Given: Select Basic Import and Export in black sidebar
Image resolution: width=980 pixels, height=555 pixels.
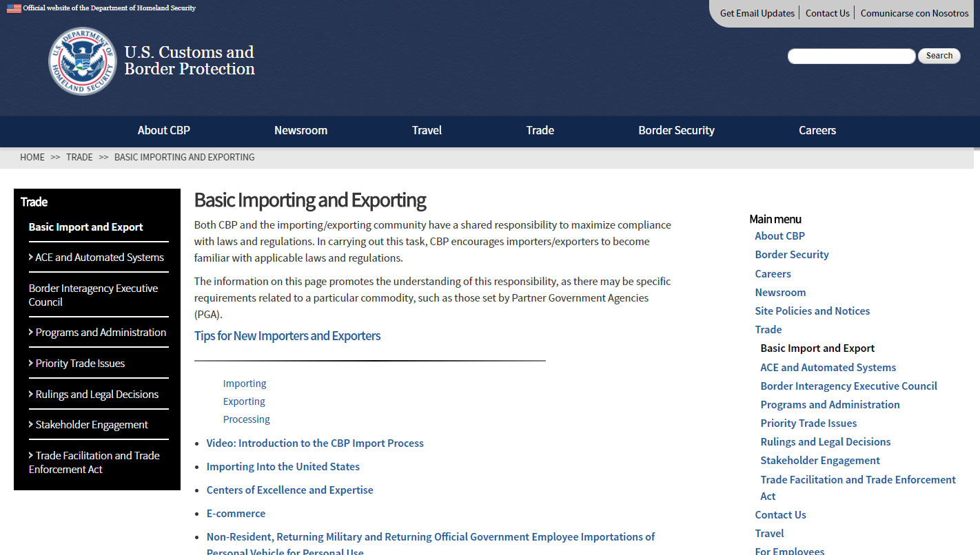Looking at the screenshot, I should coord(86,227).
